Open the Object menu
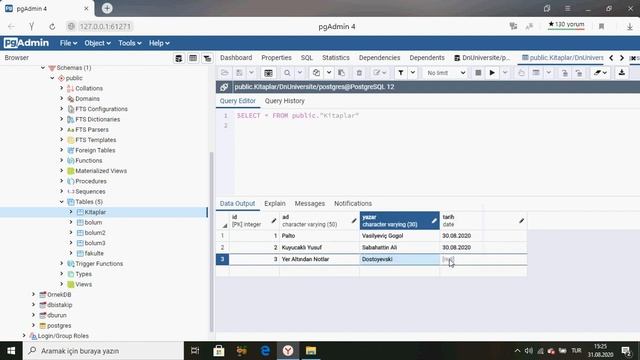Viewport: 640px width, 360px height. coord(98,43)
